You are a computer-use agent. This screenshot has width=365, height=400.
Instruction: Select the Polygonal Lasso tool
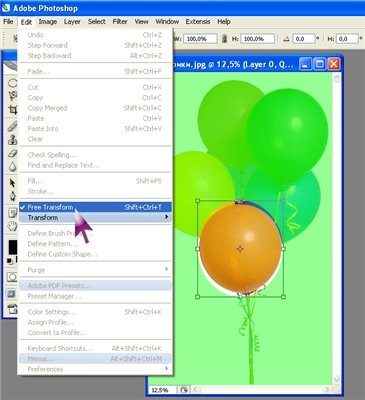coord(13,96)
